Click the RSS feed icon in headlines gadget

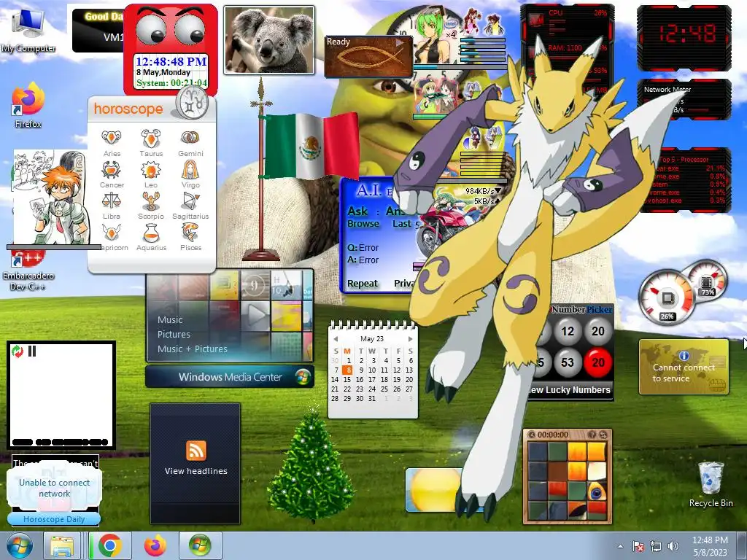click(x=196, y=451)
